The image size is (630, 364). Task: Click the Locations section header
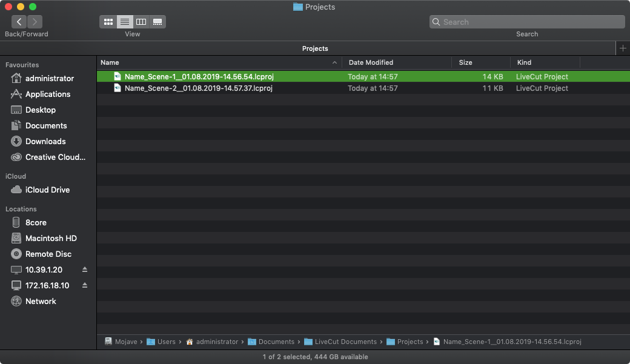[x=21, y=209]
